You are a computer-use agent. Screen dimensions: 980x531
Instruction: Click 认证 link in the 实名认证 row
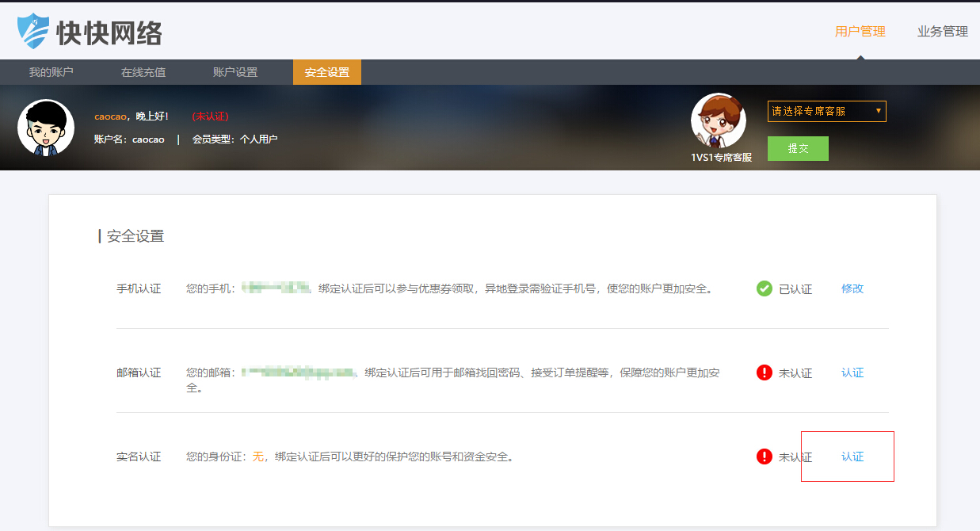[x=852, y=457]
